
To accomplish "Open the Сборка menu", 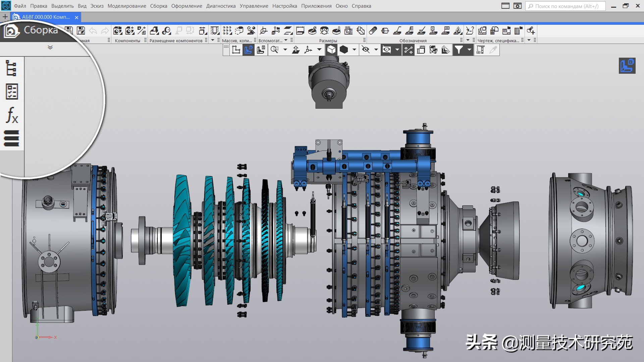I will coord(158,6).
